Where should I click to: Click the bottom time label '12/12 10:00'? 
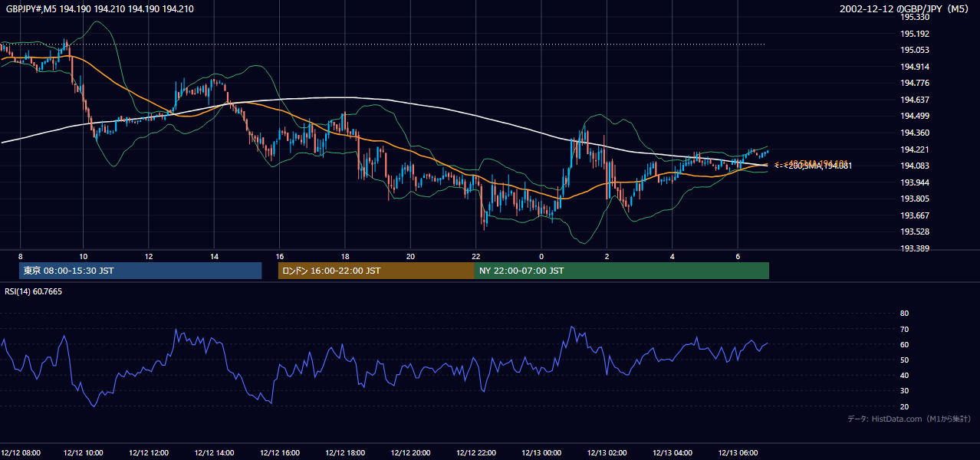(84, 452)
